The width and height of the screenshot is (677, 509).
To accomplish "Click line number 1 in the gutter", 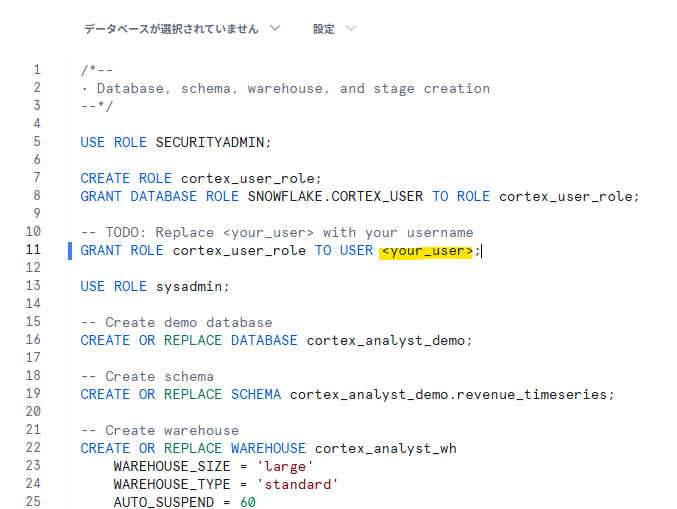I will coord(37,70).
